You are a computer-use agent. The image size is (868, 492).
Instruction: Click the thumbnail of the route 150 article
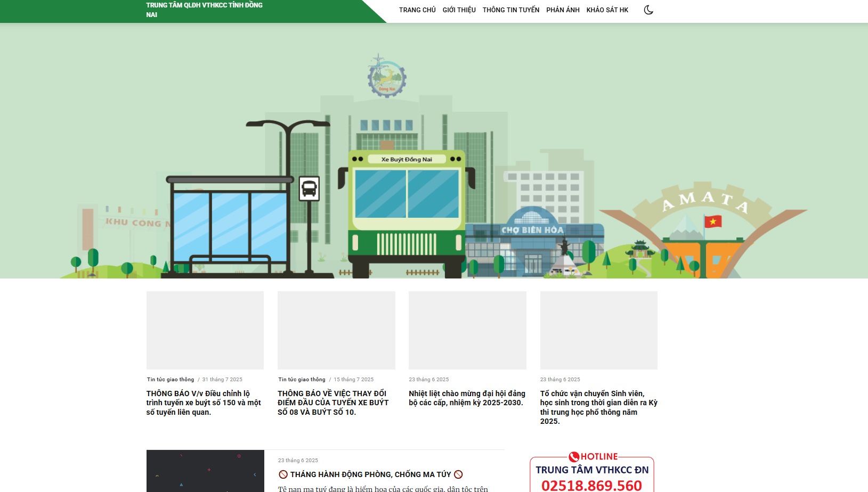tap(205, 330)
